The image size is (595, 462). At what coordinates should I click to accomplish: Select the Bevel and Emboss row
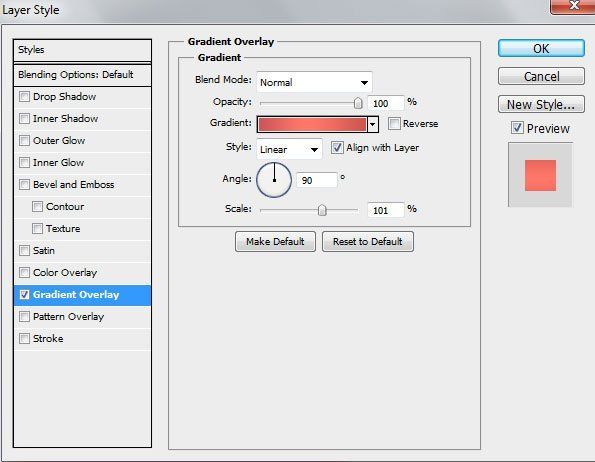pyautogui.click(x=82, y=185)
